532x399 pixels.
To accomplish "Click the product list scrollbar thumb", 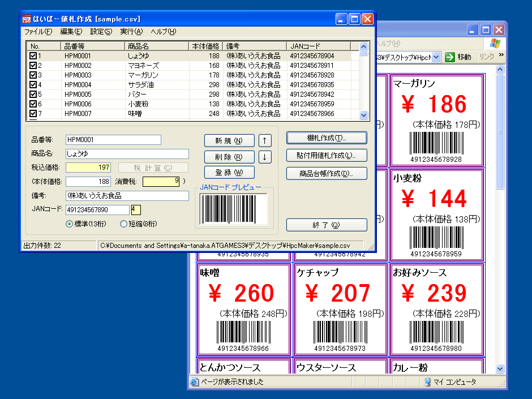I will coord(363,54).
